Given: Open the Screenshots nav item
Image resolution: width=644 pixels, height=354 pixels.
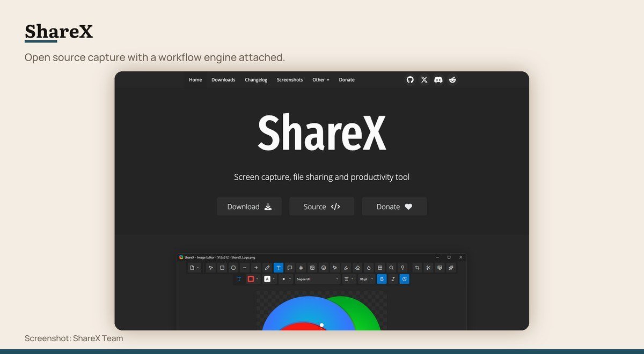Looking at the screenshot, I should 290,79.
